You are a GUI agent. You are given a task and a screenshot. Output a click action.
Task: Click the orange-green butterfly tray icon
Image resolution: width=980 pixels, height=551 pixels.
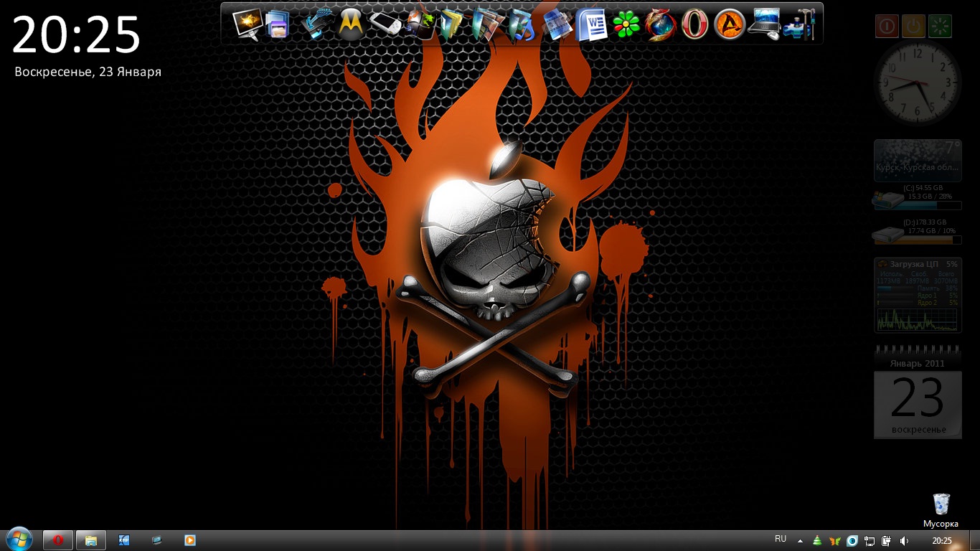834,541
